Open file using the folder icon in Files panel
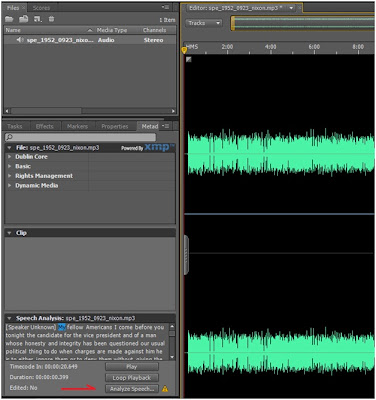This screenshot has height=400, width=376. [9, 19]
